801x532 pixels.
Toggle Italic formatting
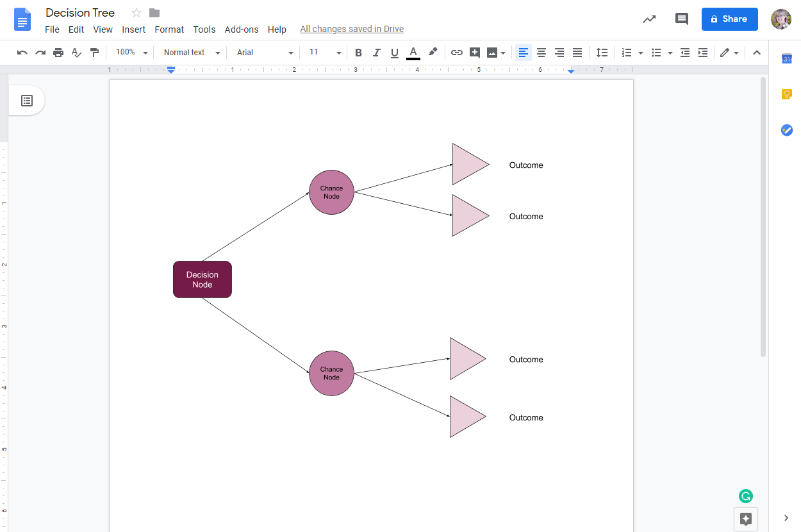pos(376,53)
